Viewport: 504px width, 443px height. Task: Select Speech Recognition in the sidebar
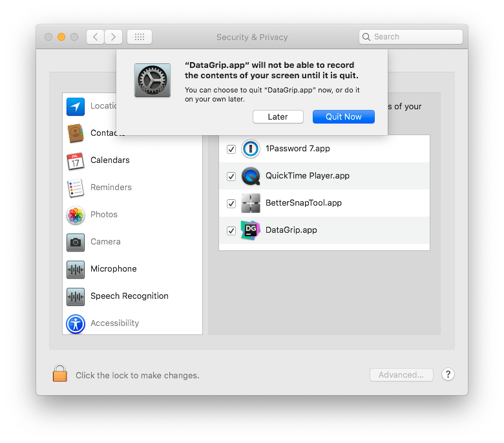pos(129,296)
